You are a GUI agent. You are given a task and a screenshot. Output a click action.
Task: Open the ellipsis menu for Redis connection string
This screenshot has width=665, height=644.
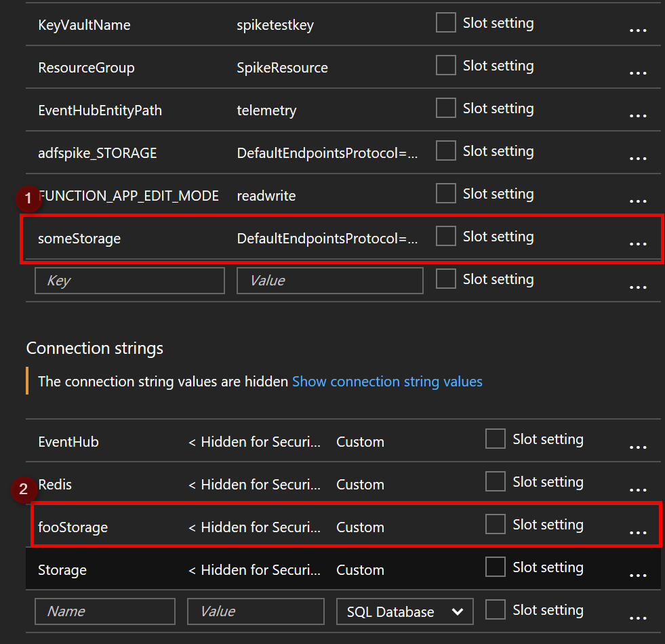[x=638, y=489]
